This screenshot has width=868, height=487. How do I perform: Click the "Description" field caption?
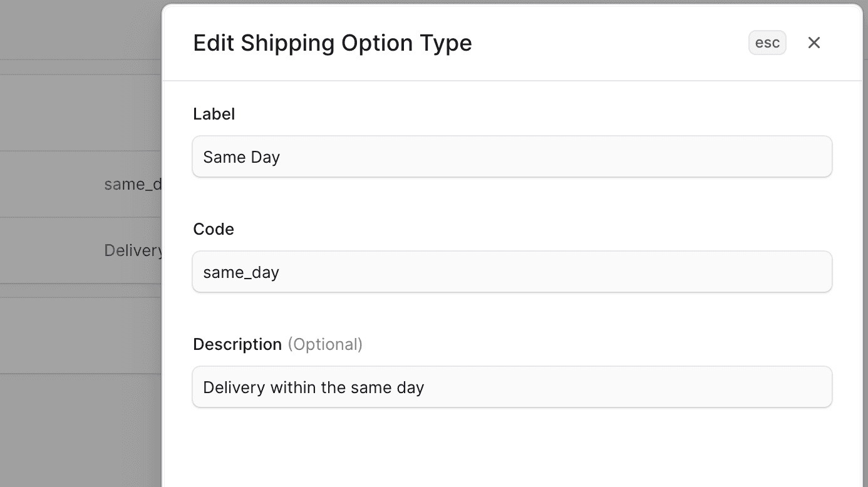(237, 344)
